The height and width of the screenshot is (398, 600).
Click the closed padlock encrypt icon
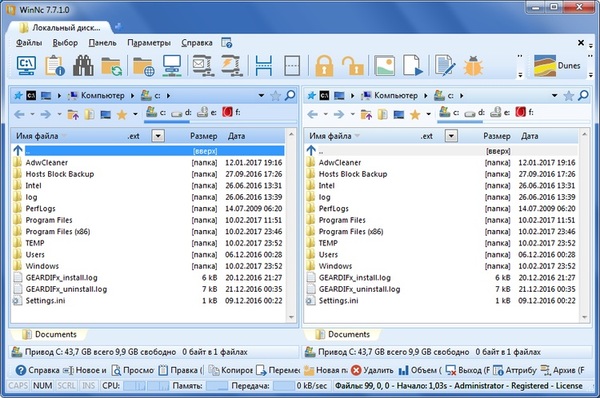pos(324,65)
